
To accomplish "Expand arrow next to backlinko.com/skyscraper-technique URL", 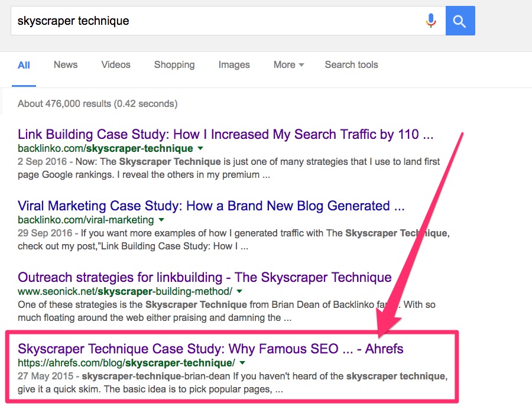I will pos(200,148).
